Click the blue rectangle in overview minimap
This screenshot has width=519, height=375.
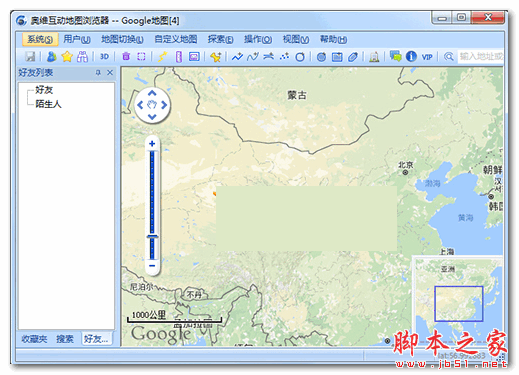coord(459,304)
